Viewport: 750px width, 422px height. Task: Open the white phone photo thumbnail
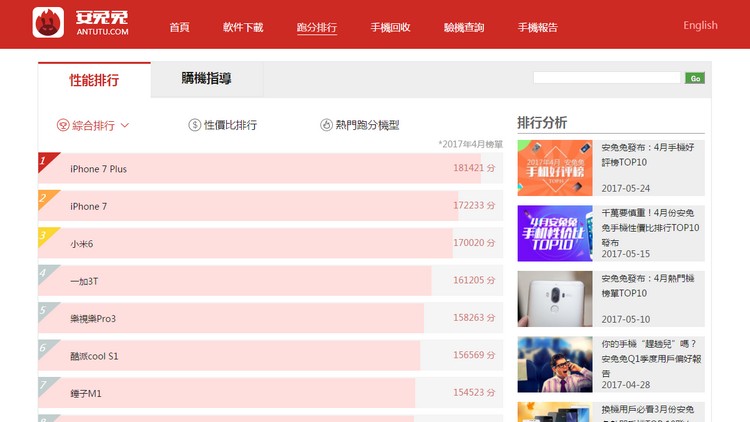[555, 299]
